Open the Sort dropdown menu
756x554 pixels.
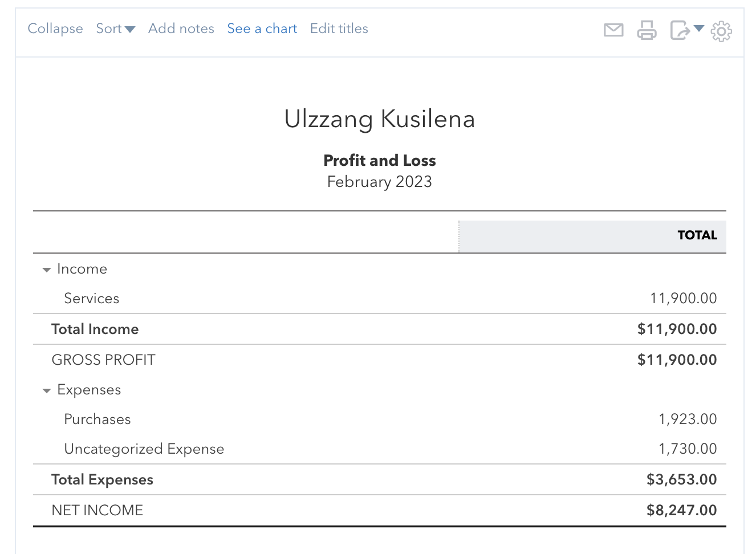(x=115, y=28)
